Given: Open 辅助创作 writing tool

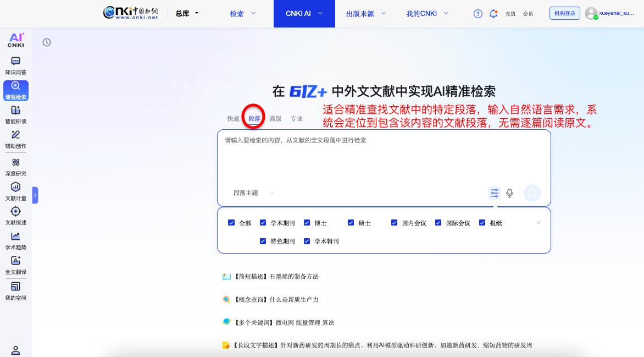Looking at the screenshot, I should click(x=15, y=139).
